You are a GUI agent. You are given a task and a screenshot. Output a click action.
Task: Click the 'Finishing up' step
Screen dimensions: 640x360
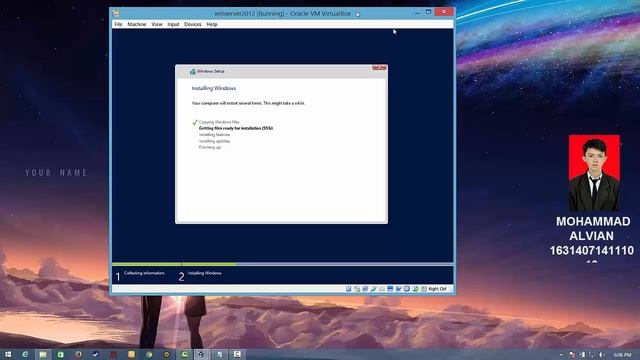[210, 147]
